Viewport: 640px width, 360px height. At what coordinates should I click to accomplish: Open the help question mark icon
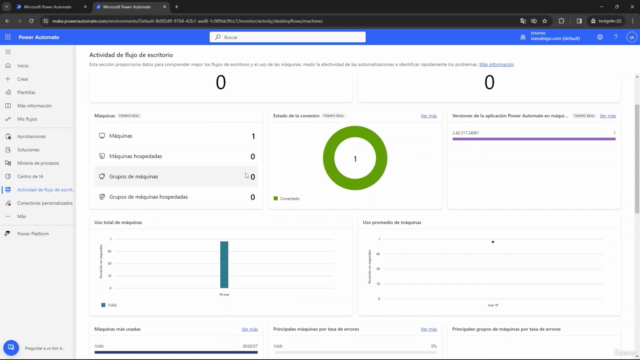pyautogui.click(x=616, y=37)
